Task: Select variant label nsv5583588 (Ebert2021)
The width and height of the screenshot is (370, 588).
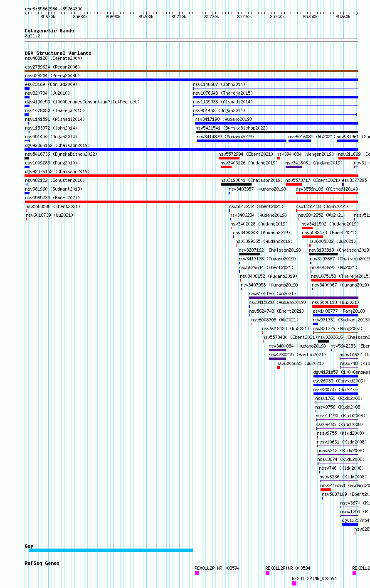Action: tap(53, 206)
